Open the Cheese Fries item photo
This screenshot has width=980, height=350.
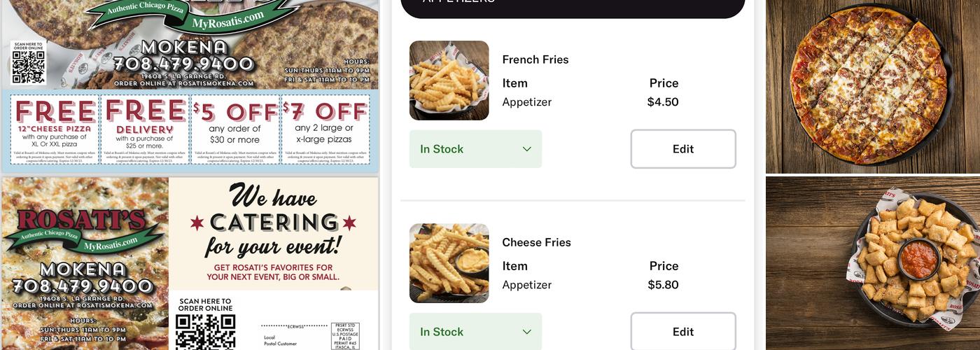click(449, 263)
